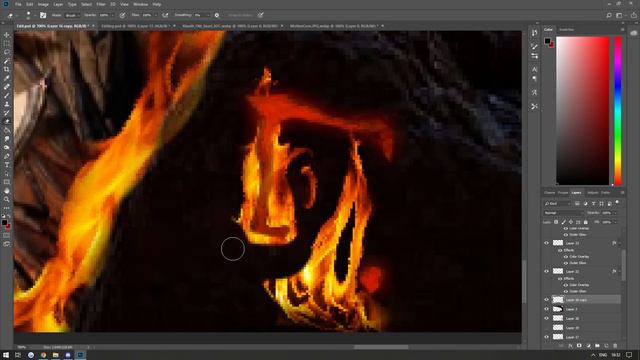Click the toolbar foreground color black swatch
The image size is (640, 360).
pos(4,222)
